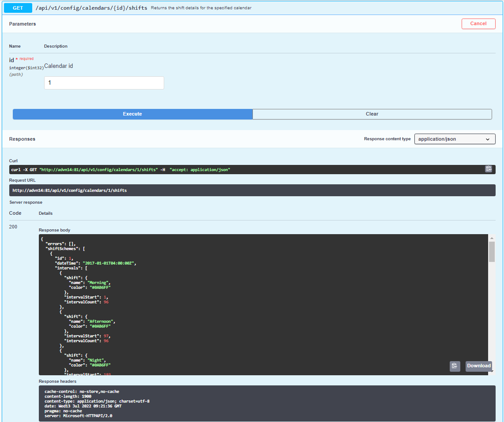Click inside the Calendar id input field
Viewport: 504px width, 422px height.
point(104,83)
